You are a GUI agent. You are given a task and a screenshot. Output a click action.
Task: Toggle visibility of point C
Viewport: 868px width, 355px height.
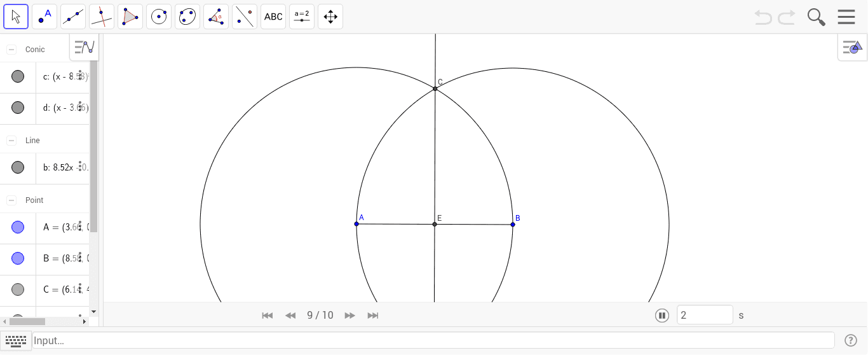18,289
